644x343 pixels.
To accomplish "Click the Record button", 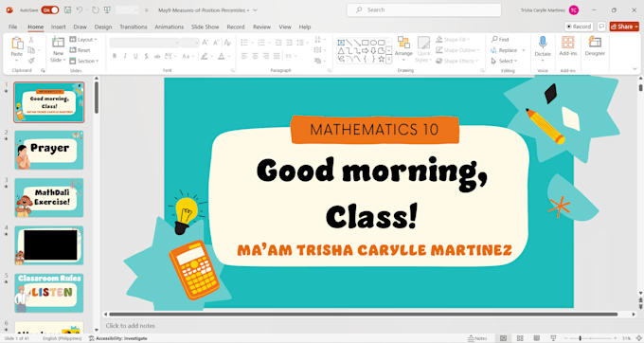I will coord(579,27).
